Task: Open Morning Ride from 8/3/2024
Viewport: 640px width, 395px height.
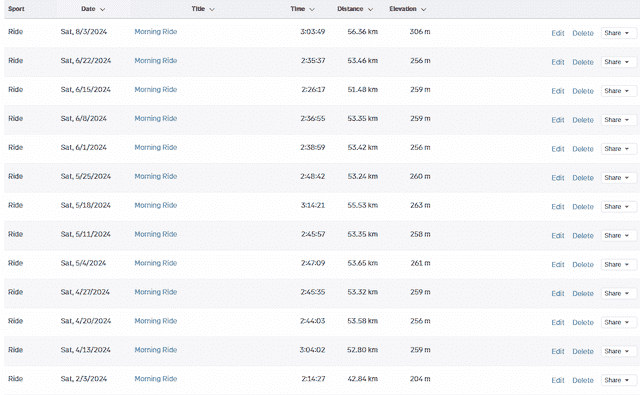Action: pos(156,31)
